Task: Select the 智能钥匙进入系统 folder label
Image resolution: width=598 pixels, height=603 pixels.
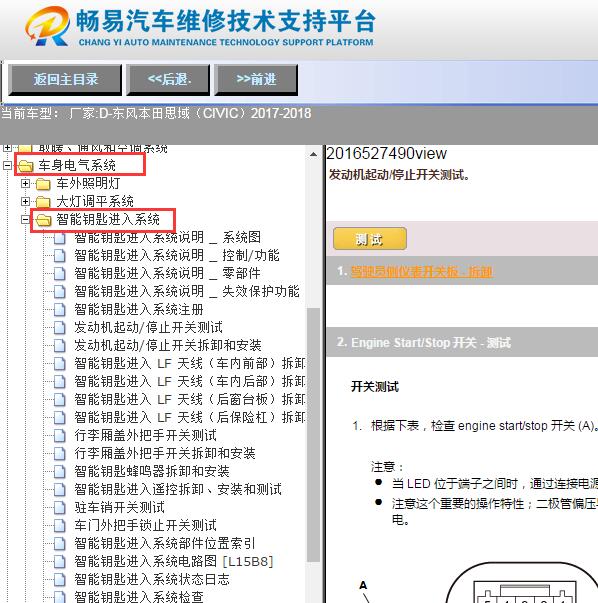Action: pos(108,220)
